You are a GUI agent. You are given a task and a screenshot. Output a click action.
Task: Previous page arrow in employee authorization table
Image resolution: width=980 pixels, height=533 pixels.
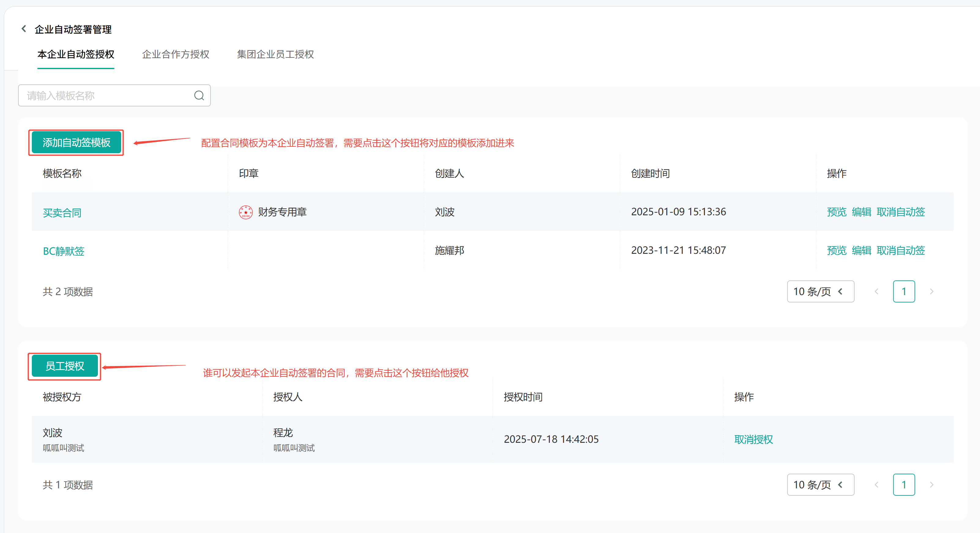click(876, 485)
